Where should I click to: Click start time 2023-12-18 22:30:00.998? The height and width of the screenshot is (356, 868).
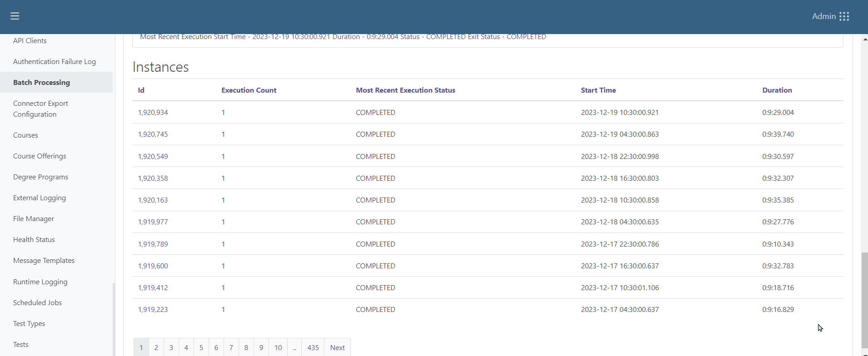click(x=620, y=157)
